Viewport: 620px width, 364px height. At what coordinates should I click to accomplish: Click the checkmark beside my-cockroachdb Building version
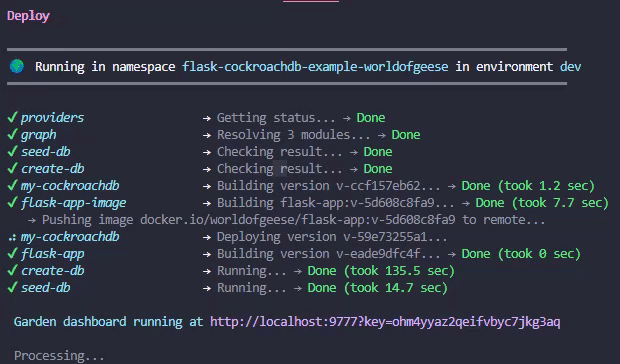[x=12, y=185]
